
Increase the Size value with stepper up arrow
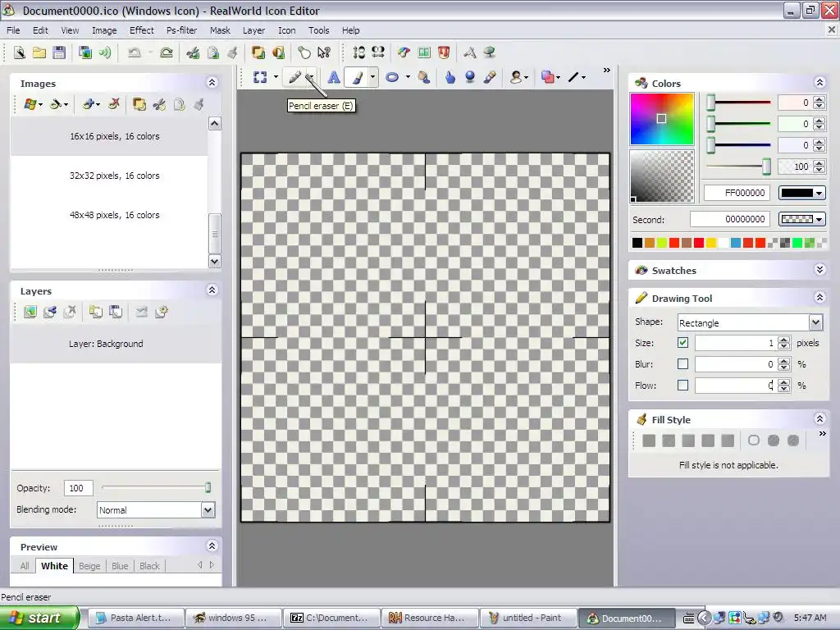pos(783,339)
